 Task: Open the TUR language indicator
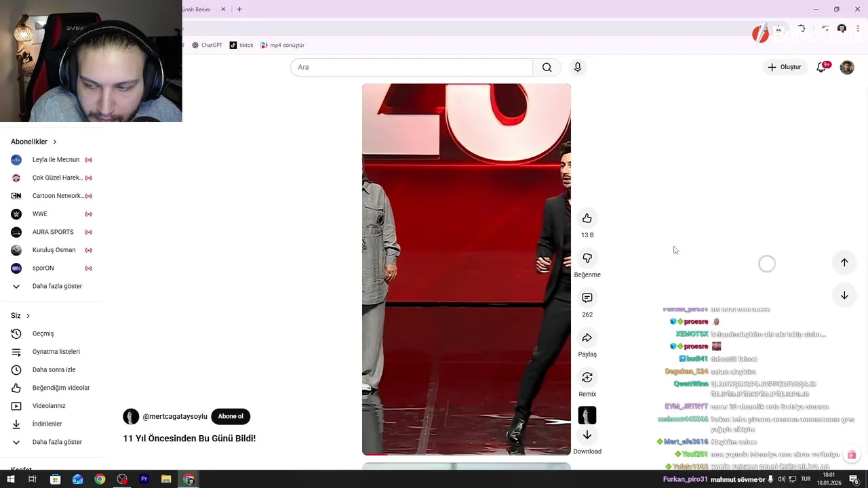pyautogui.click(x=806, y=479)
